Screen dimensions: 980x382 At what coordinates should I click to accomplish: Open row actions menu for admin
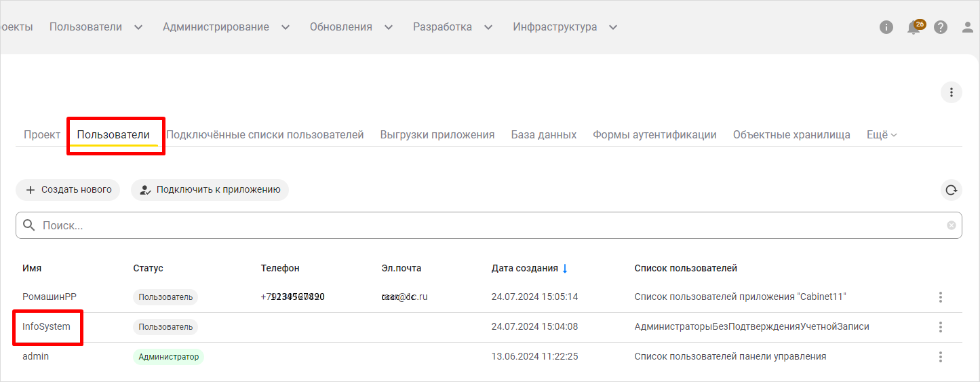[x=940, y=357]
